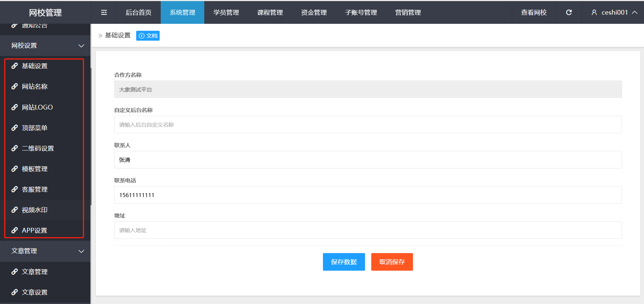Image resolution: width=644 pixels, height=304 pixels.
Task: Click the 网校设置 section header label
Action: [24, 46]
